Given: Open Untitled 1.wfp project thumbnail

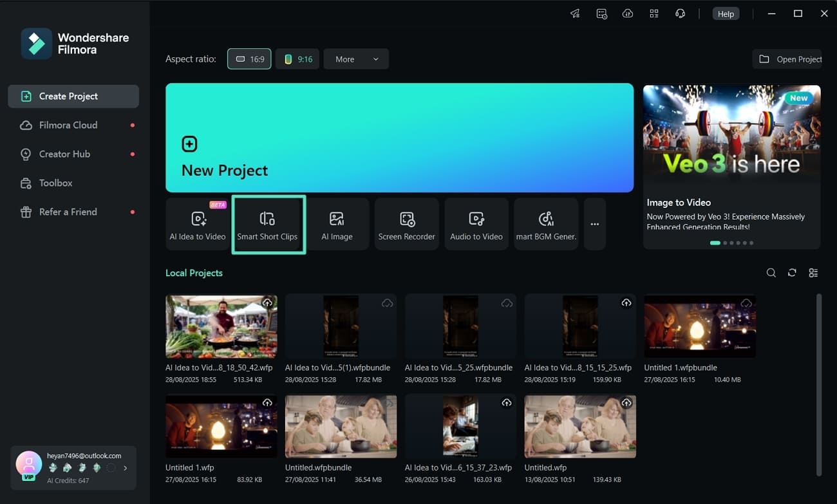Looking at the screenshot, I should click(x=221, y=426).
